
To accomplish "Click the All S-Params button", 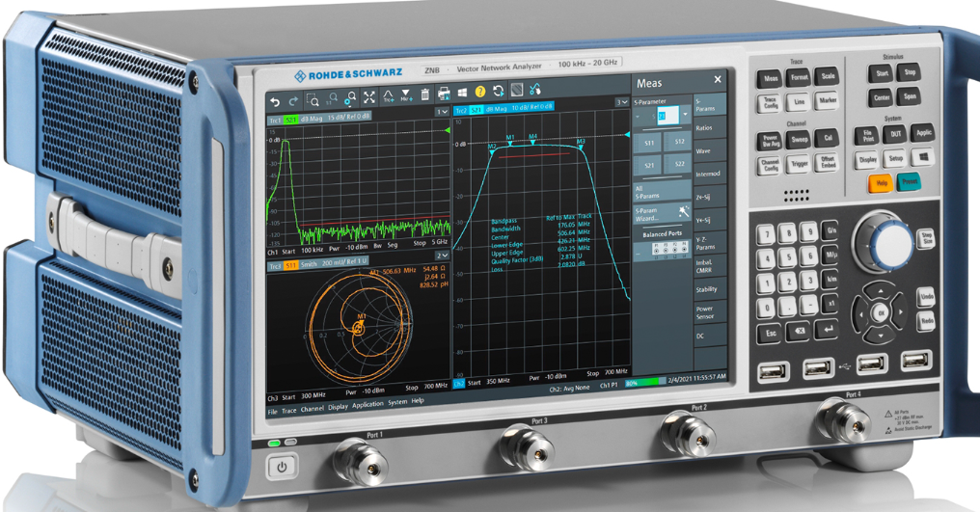I will [646, 190].
